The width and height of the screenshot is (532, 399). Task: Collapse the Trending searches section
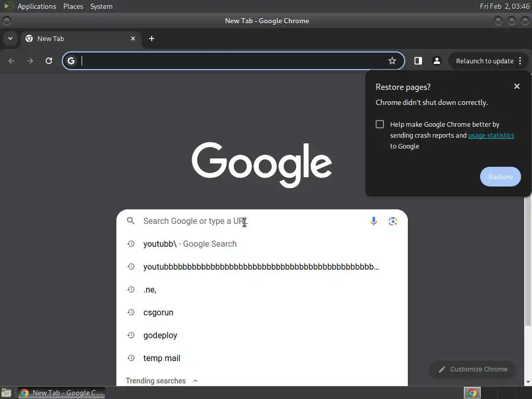pos(195,381)
